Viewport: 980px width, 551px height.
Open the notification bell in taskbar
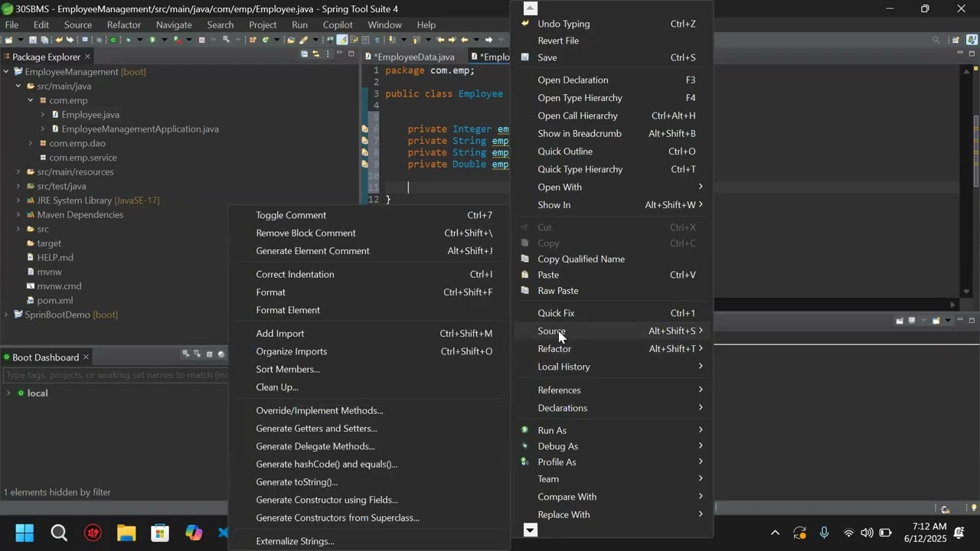point(960,533)
